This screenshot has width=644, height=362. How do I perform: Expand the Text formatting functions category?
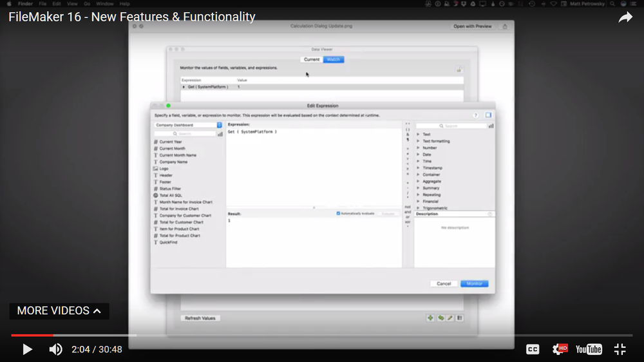tap(418, 141)
